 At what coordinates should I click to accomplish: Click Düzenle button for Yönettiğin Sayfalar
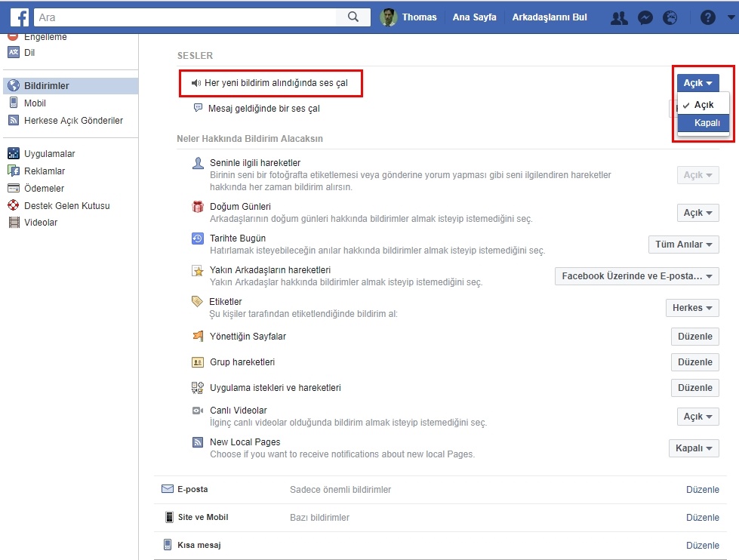click(x=695, y=337)
